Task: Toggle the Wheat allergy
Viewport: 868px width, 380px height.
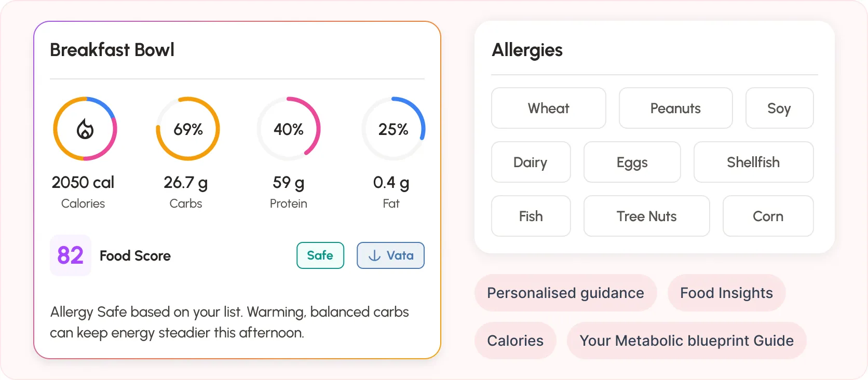Action: pyautogui.click(x=548, y=108)
